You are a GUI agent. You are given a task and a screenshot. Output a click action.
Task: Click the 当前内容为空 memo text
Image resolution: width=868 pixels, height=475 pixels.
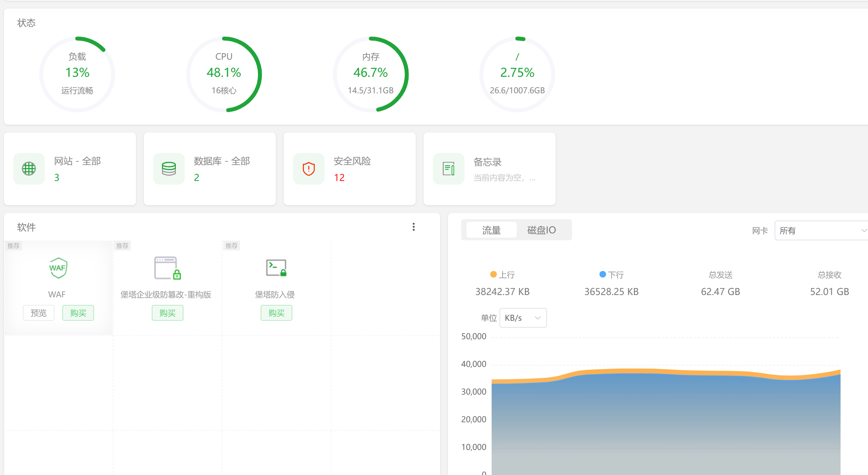coord(504,177)
